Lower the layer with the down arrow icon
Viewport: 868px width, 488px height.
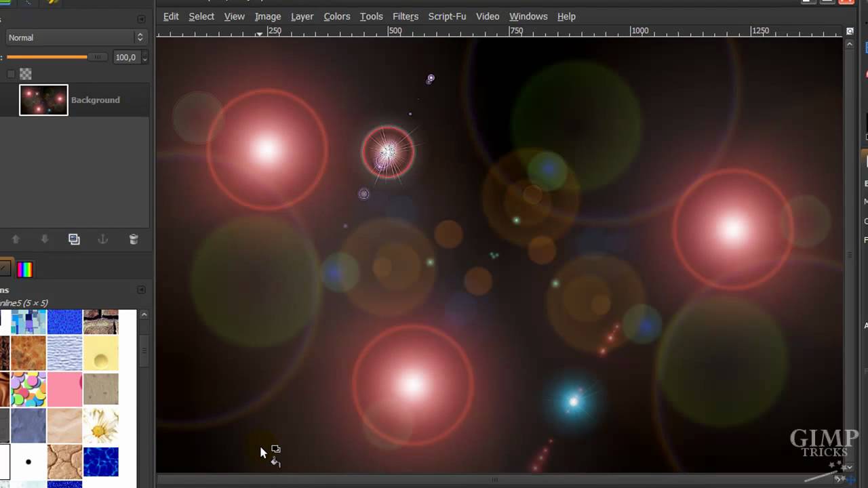tap(45, 239)
